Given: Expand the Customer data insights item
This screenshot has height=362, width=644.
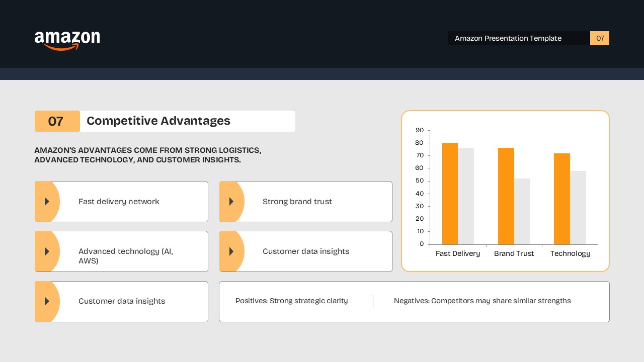Looking at the screenshot, I should [306, 251].
